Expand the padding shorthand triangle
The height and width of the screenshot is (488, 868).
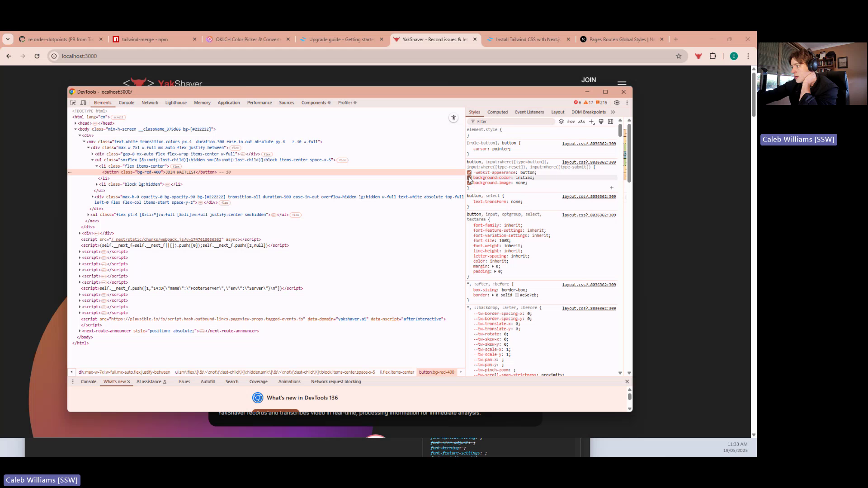[495, 272]
